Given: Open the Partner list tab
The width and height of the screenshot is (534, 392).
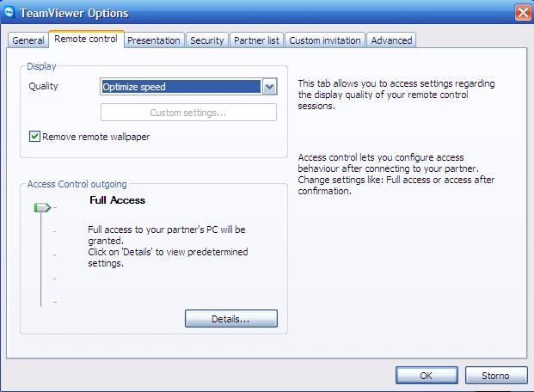Looking at the screenshot, I should pyautogui.click(x=256, y=40).
